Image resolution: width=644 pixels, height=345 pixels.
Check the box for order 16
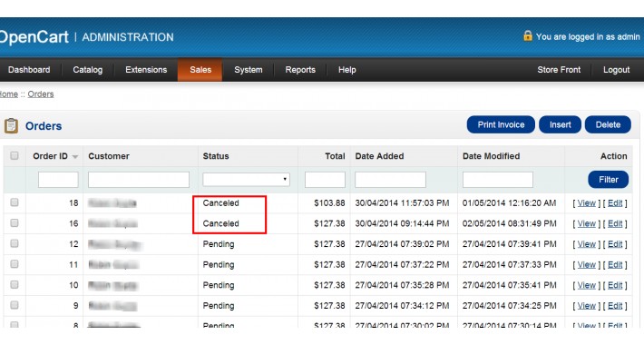[15, 222]
